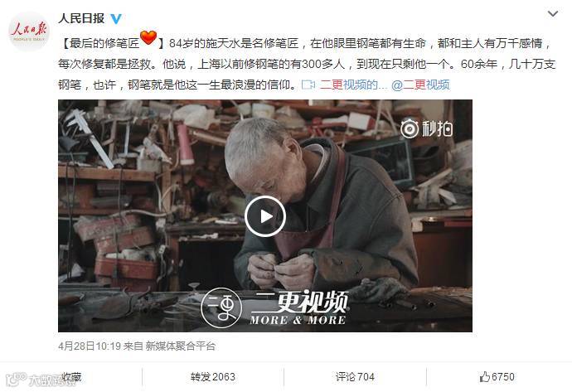This screenshot has height=392, width=572.
Task: Play the video with center play button
Action: point(265,216)
